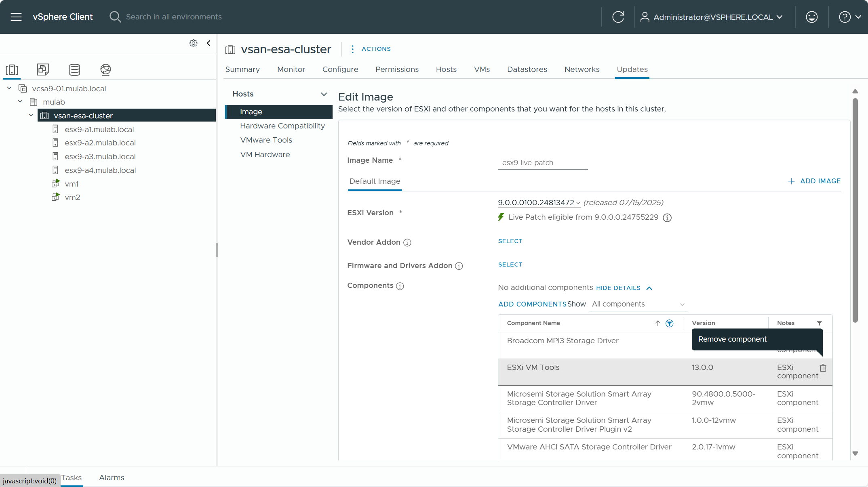Click the ADD COMPONENTS link
The width and height of the screenshot is (868, 487).
(x=532, y=304)
